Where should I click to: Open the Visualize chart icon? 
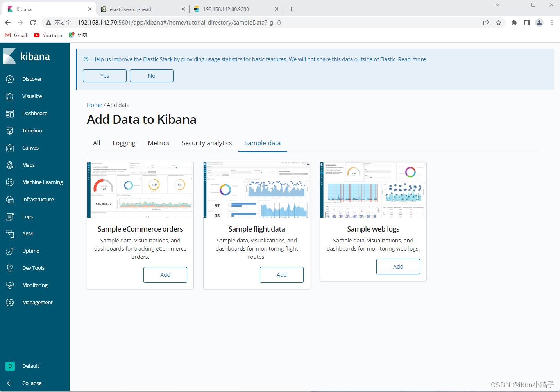click(x=10, y=96)
